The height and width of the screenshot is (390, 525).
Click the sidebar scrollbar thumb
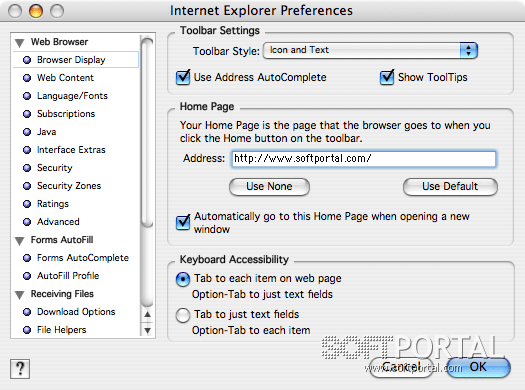pos(147,132)
